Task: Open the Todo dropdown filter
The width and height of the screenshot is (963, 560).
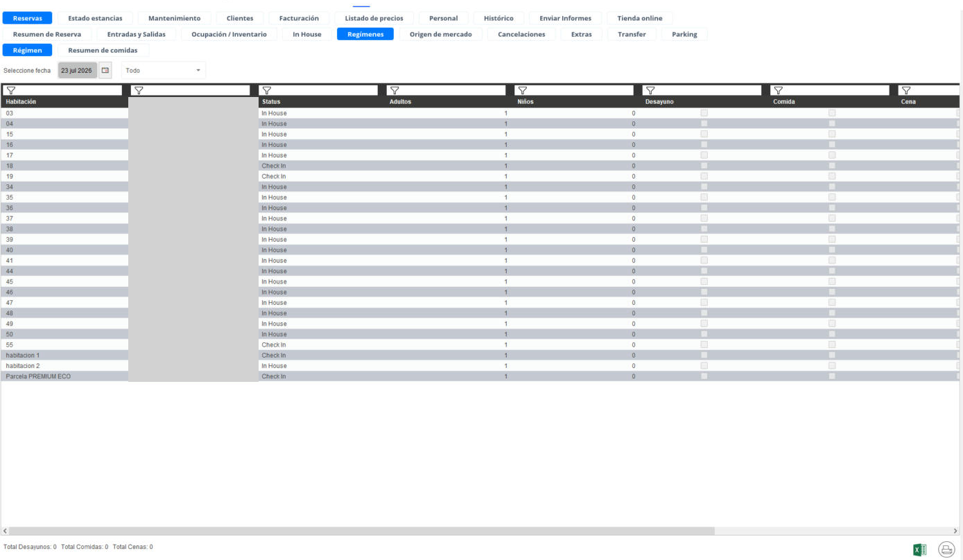Action: [164, 70]
